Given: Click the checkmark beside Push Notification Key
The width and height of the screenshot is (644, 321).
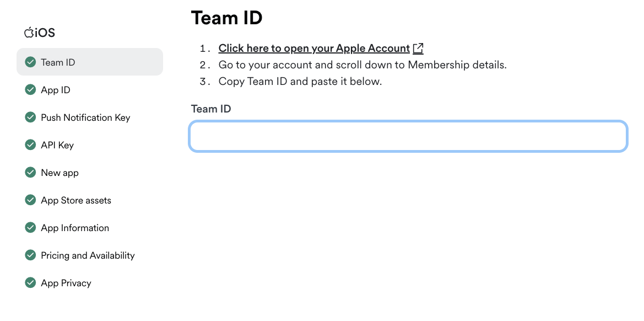Looking at the screenshot, I should (30, 117).
